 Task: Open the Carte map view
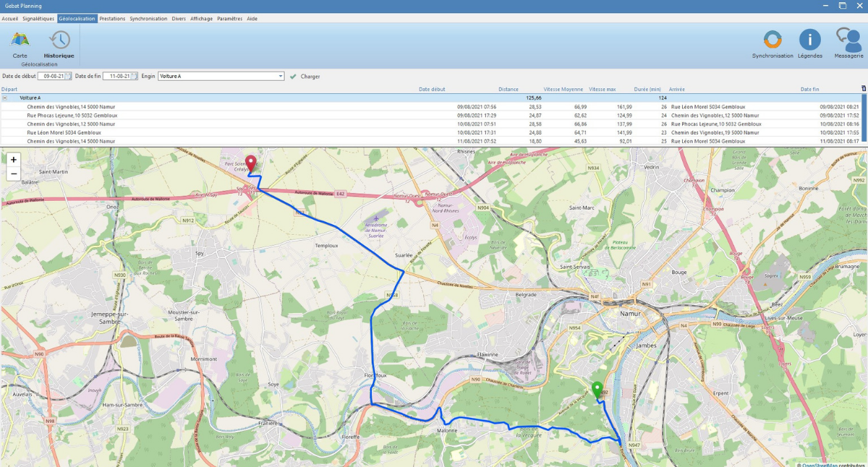[20, 41]
